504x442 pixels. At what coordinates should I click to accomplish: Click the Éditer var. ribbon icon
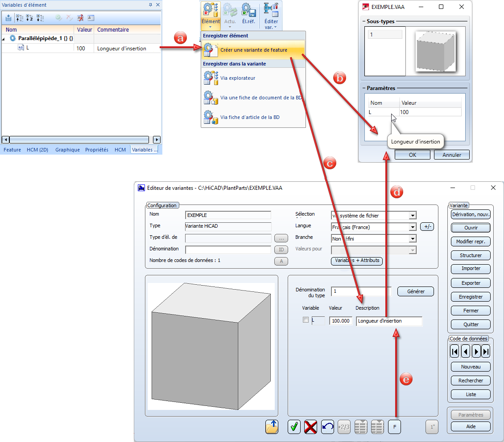point(271,10)
